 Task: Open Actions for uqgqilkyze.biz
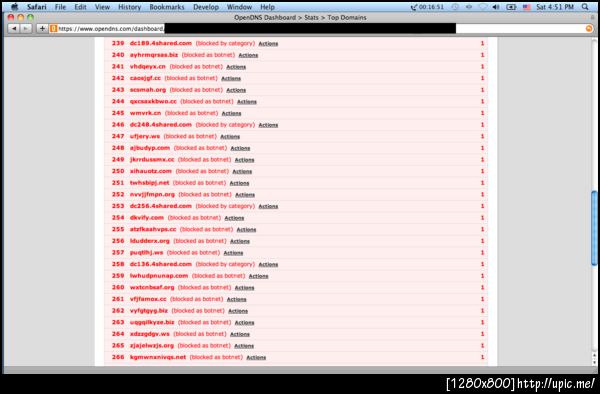click(x=245, y=322)
